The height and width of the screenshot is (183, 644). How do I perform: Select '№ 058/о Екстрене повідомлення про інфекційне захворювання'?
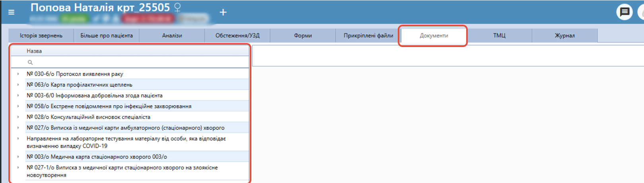(x=109, y=106)
